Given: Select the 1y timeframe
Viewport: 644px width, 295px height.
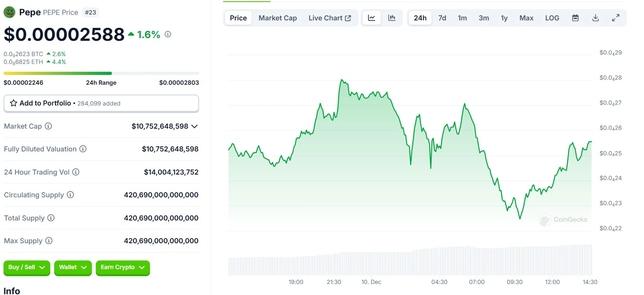Looking at the screenshot, I should [504, 18].
